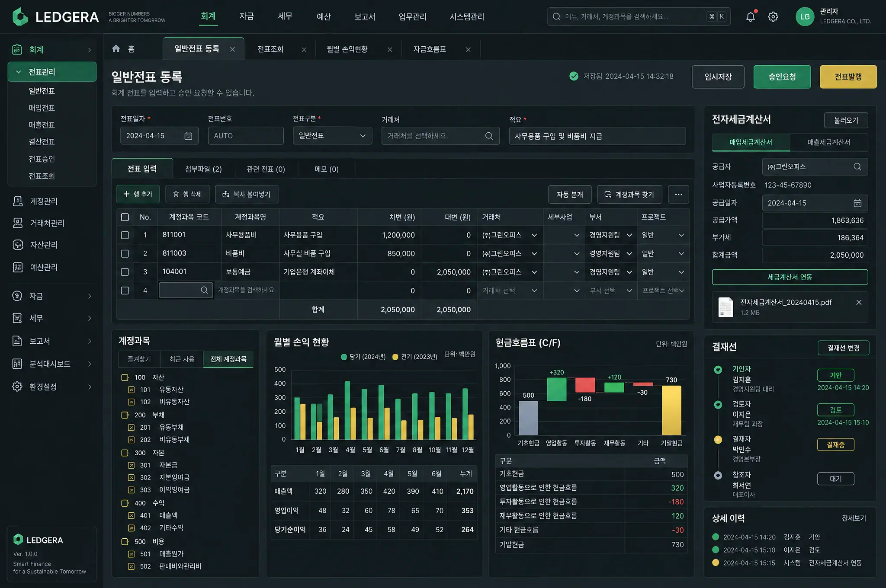This screenshot has height=588, width=886.
Task: Click search icon in 공급자 field
Action: (857, 167)
